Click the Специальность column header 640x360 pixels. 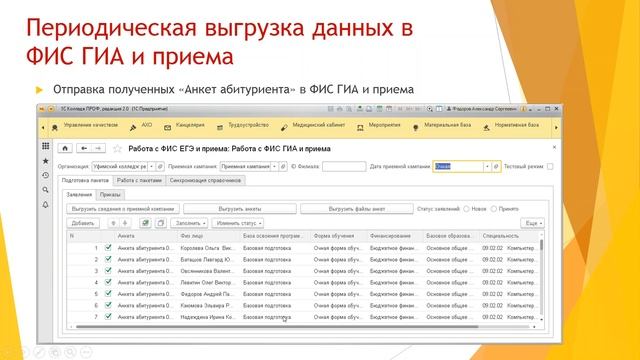pos(509,236)
